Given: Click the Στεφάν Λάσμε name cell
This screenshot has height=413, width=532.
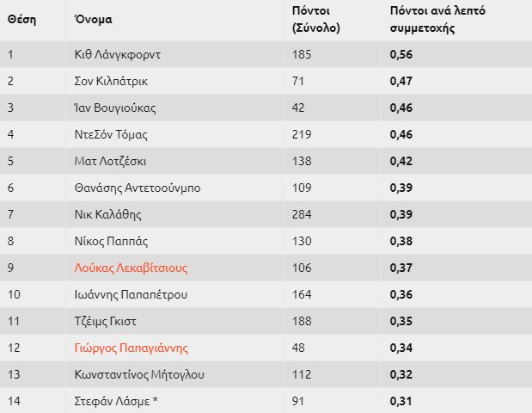Looking at the screenshot, I should tap(174, 401).
